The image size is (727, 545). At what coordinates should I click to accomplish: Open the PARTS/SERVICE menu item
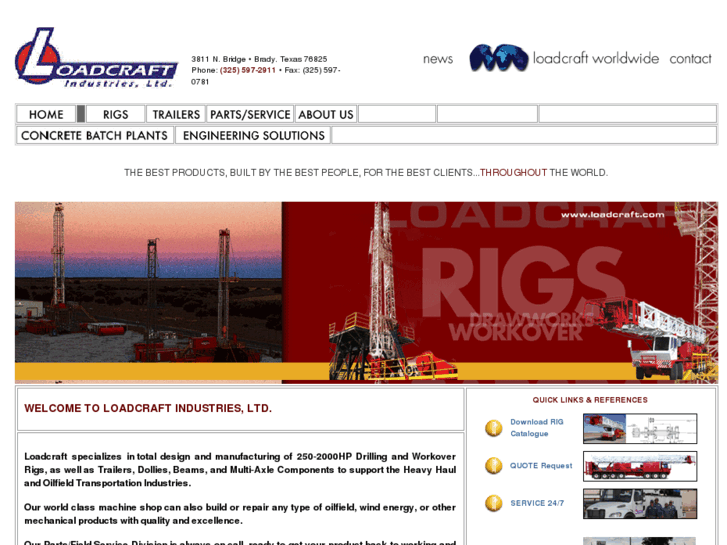250,114
